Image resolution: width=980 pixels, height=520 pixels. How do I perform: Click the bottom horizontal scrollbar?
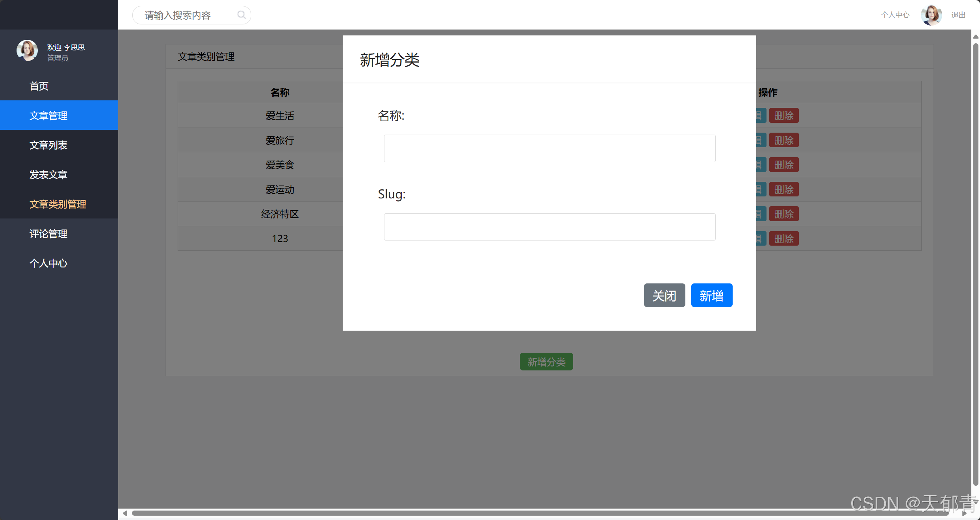pyautogui.click(x=540, y=513)
